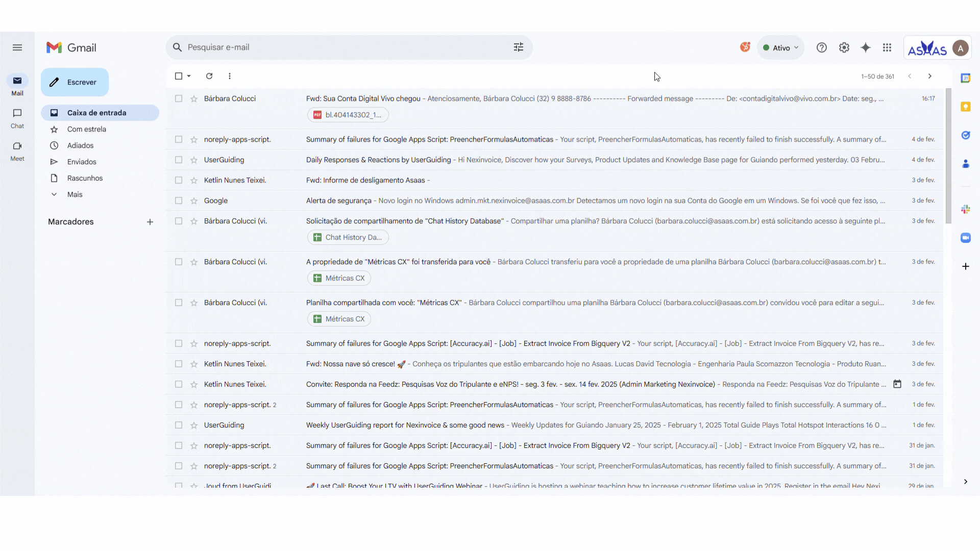
Task: Open Slack add-on in side panel
Action: 966,209
